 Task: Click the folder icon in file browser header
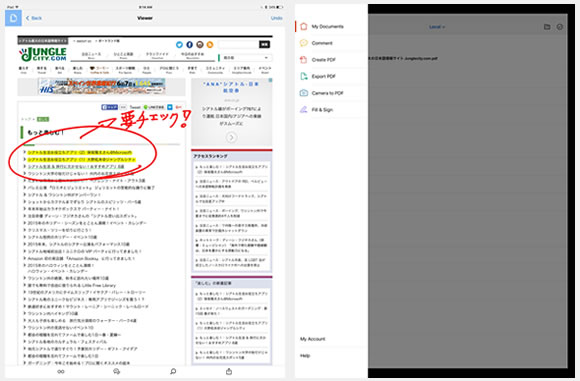pyautogui.click(x=547, y=27)
